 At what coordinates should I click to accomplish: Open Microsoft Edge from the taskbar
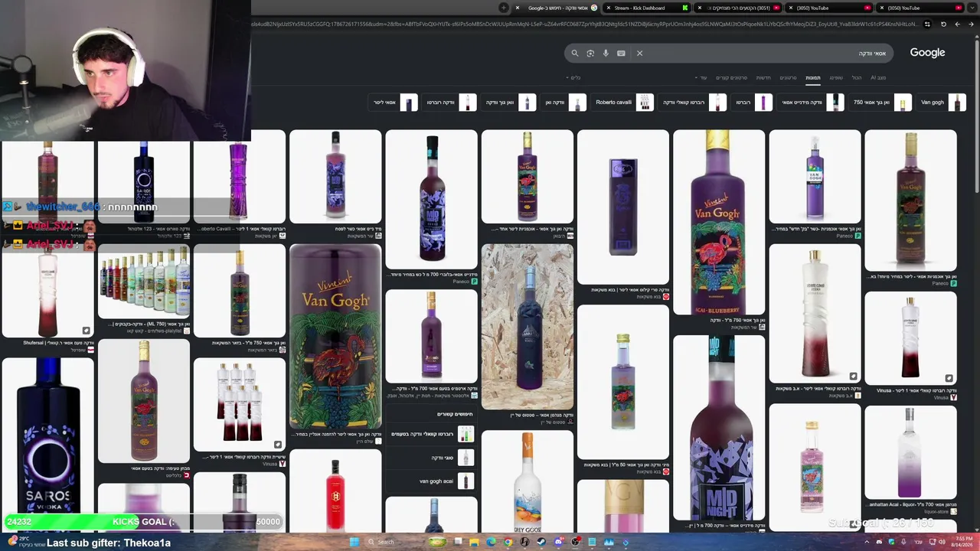click(491, 542)
